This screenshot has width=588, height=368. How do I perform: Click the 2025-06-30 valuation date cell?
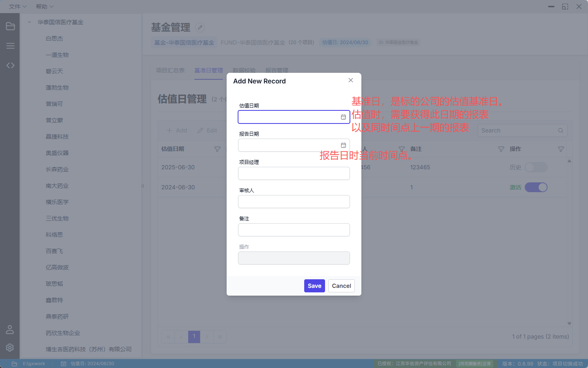pos(178,167)
